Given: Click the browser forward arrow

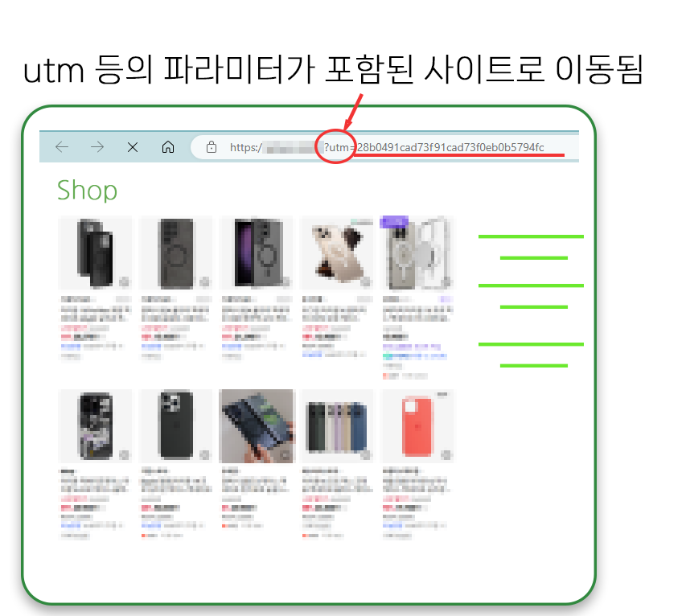Looking at the screenshot, I should 97,147.
